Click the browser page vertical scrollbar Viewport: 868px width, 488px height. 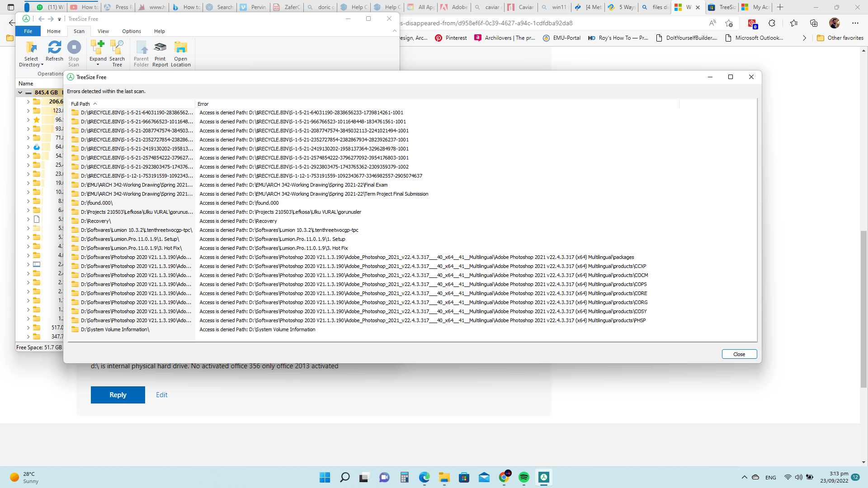(x=864, y=309)
